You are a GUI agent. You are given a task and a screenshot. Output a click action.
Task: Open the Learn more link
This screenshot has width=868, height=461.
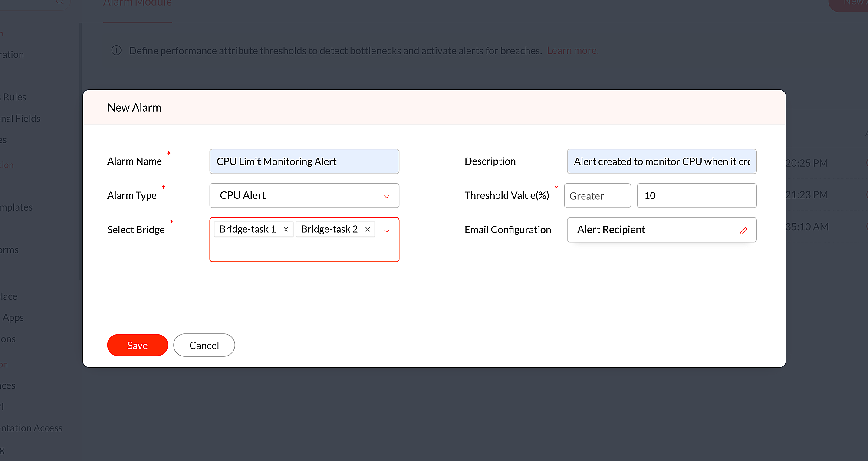(x=572, y=51)
